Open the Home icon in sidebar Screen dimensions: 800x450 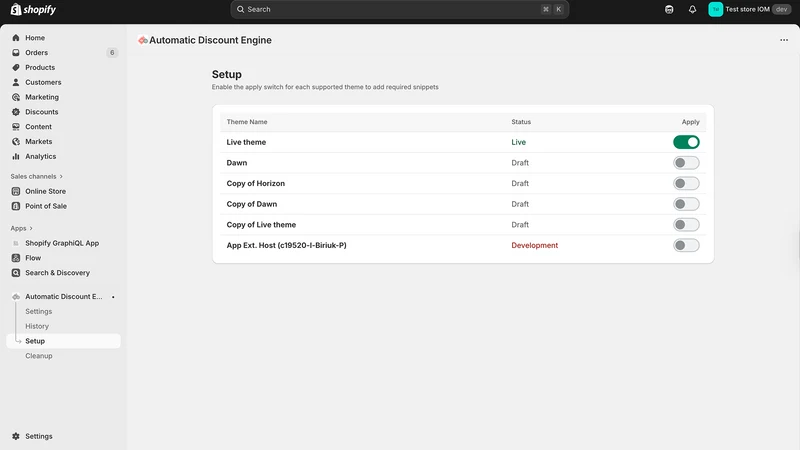[16, 38]
